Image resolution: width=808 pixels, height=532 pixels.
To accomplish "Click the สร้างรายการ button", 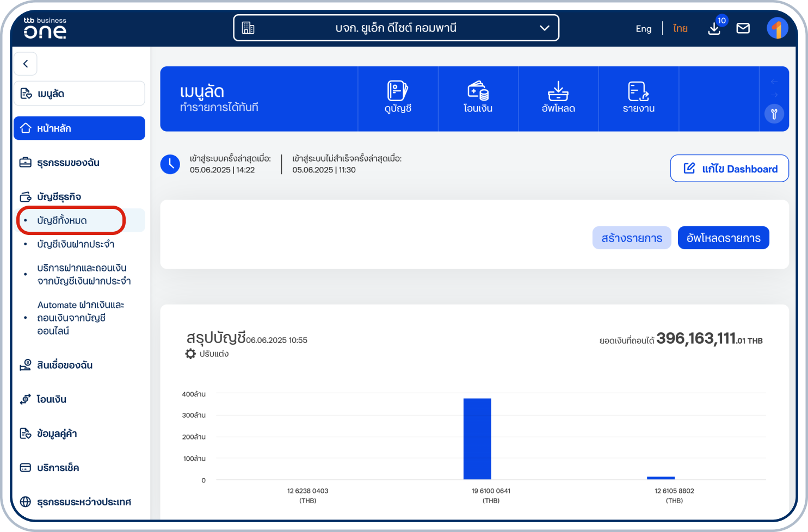I will 631,238.
